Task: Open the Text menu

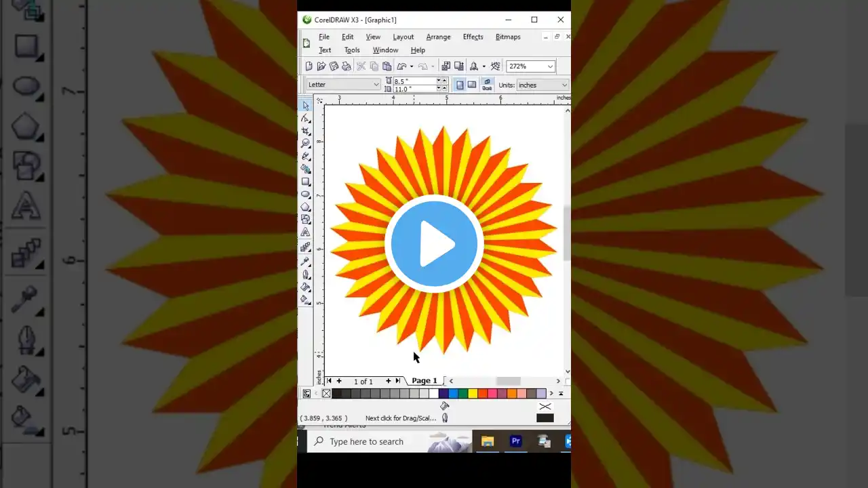Action: (x=325, y=50)
